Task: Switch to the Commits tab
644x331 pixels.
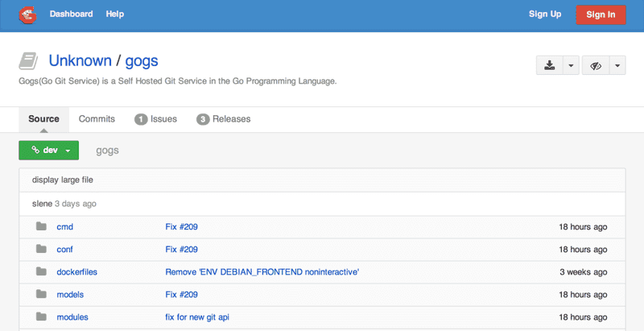Action: coord(97,119)
